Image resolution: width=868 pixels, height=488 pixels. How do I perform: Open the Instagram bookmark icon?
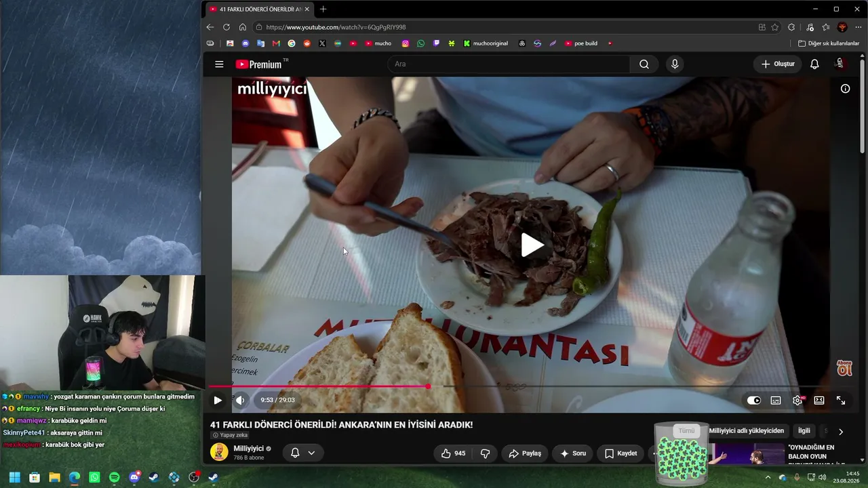(x=406, y=43)
